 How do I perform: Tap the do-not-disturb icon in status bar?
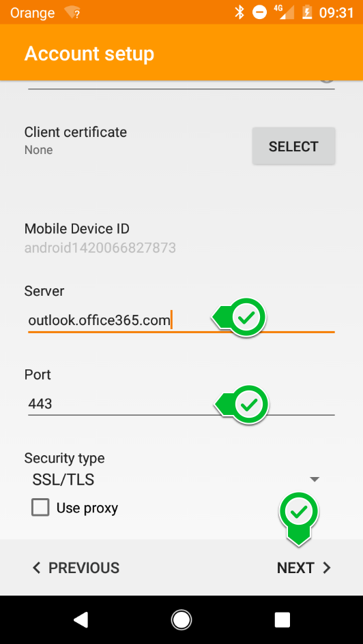tap(259, 13)
